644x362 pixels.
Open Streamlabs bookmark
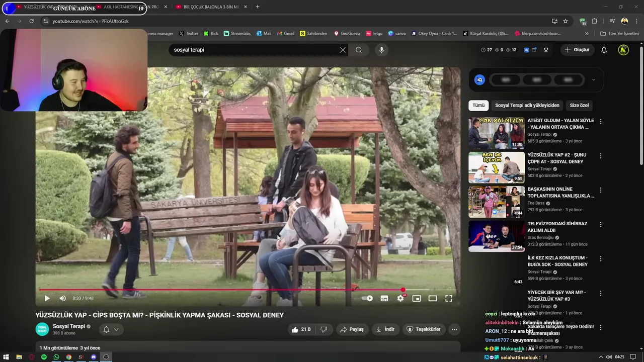(x=237, y=34)
